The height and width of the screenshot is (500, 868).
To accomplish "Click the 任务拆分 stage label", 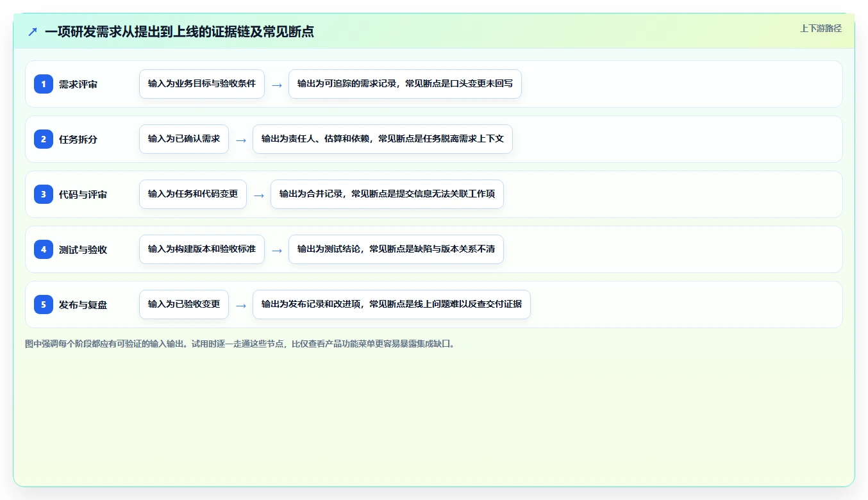I will 78,139.
